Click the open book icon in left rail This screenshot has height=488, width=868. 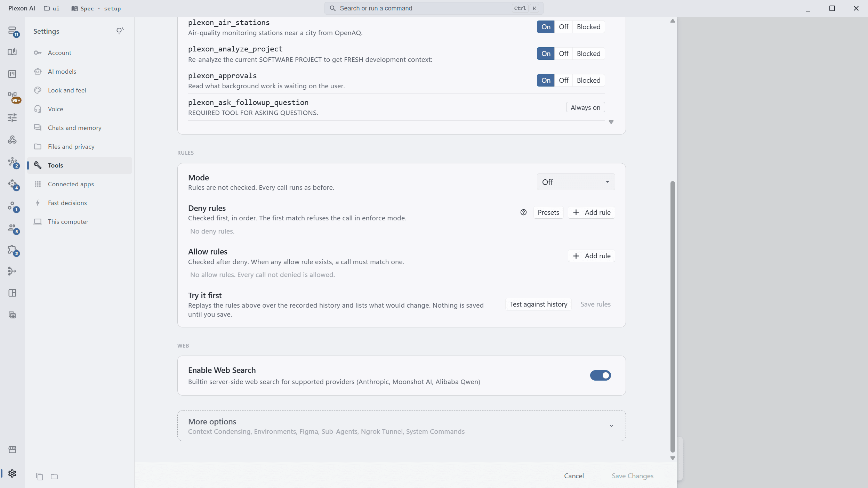tap(12, 52)
